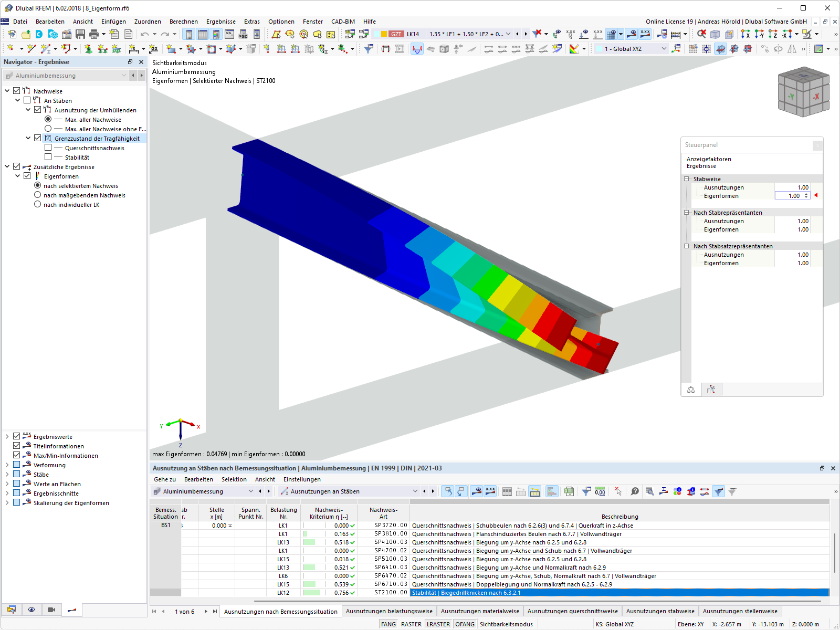Click the Print icon in the toolbar
This screenshot has height=630, width=840.
coord(94,34)
